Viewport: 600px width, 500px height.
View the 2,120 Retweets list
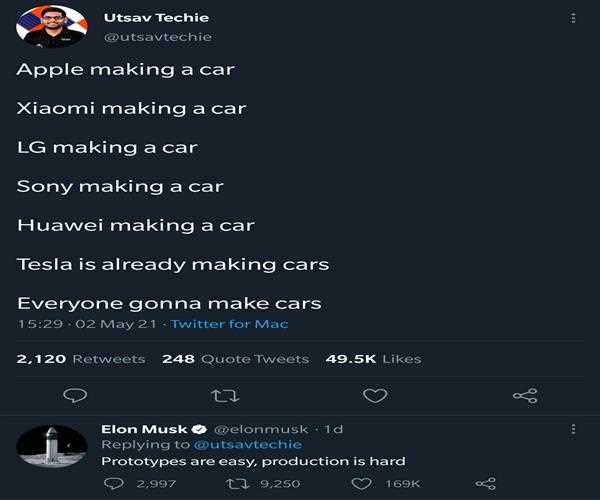click(x=81, y=359)
